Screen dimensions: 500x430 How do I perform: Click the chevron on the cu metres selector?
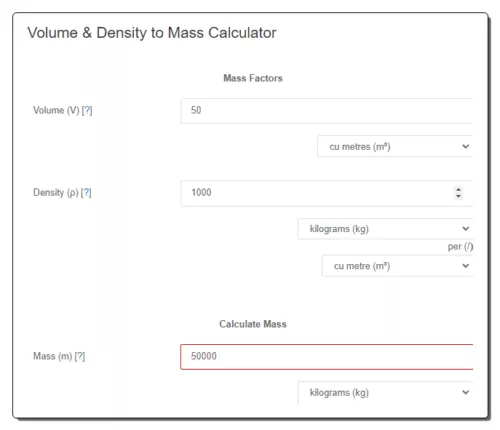click(x=466, y=146)
